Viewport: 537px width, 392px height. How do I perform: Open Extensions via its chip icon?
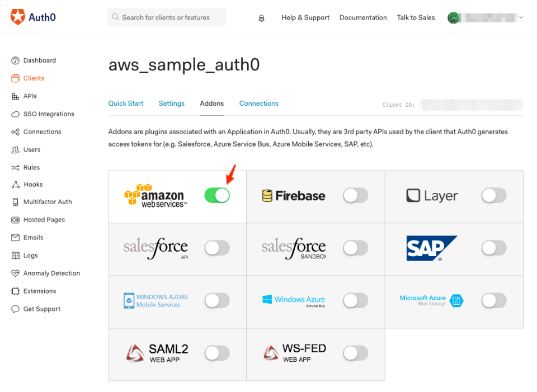pyautogui.click(x=15, y=291)
